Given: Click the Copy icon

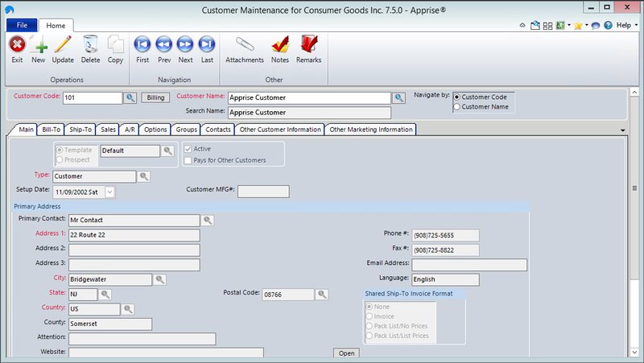Looking at the screenshot, I should coord(115,45).
